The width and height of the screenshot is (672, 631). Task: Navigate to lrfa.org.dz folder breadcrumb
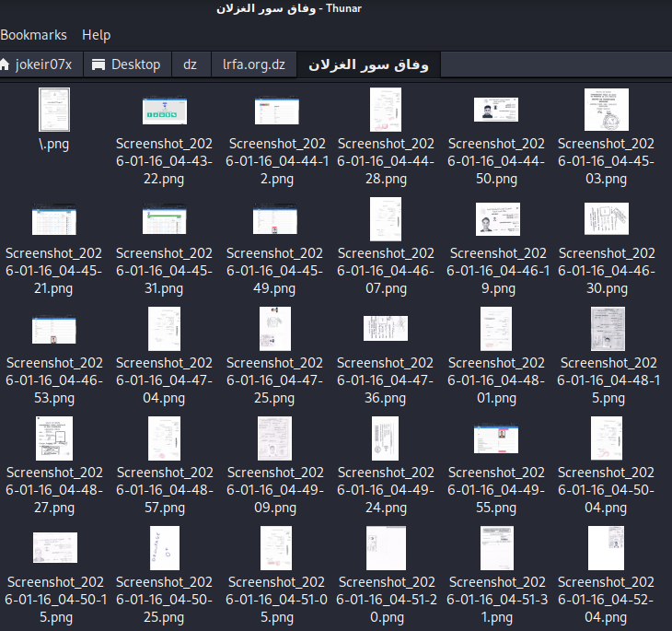(253, 64)
